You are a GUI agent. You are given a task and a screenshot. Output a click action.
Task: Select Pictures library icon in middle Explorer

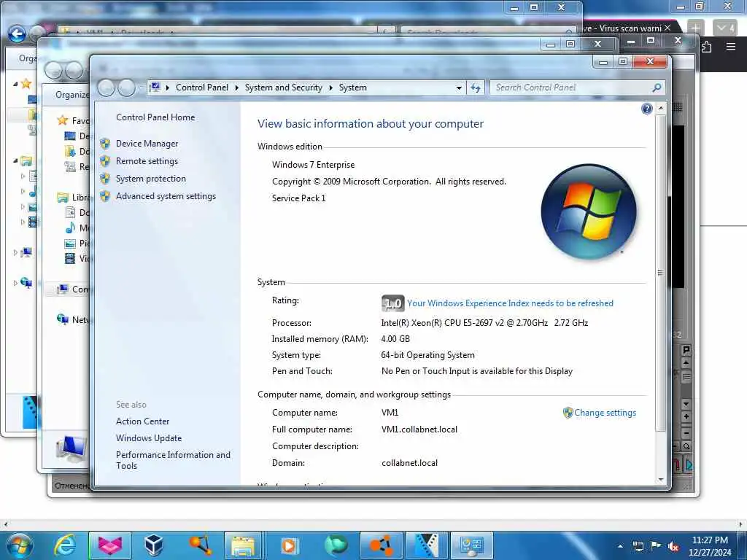70,244
